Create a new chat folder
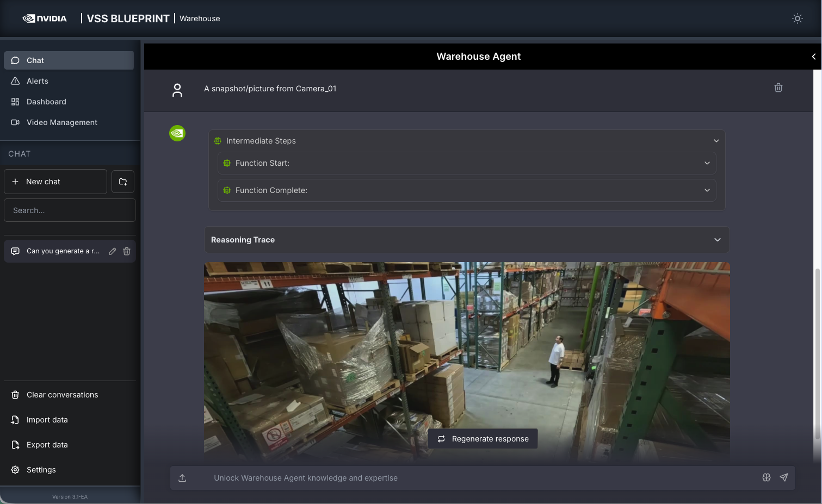822x504 pixels. pyautogui.click(x=123, y=182)
